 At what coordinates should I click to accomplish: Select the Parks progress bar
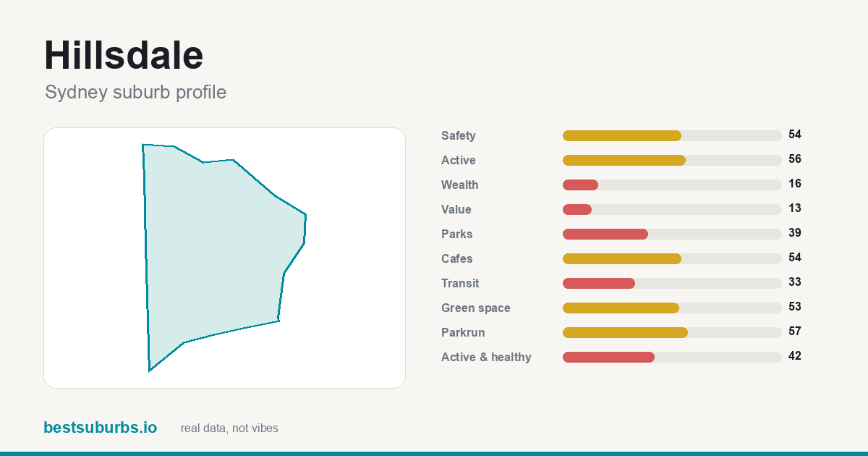(x=672, y=234)
